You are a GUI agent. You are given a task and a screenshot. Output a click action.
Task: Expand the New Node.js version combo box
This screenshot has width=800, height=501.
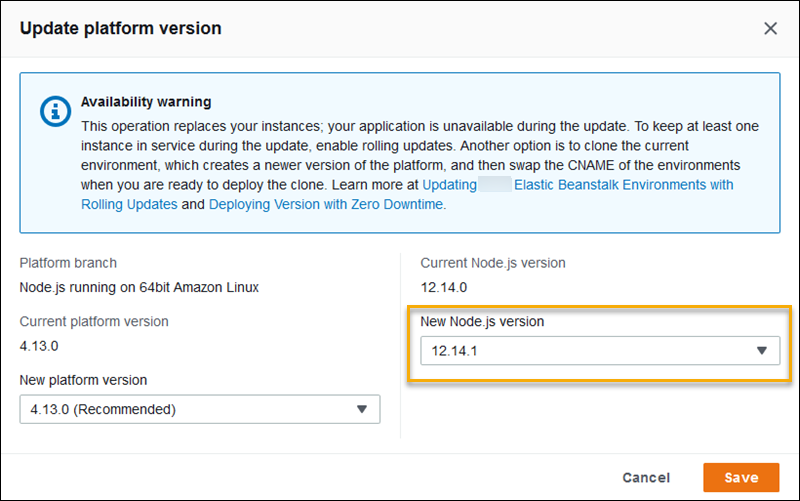[x=599, y=350]
